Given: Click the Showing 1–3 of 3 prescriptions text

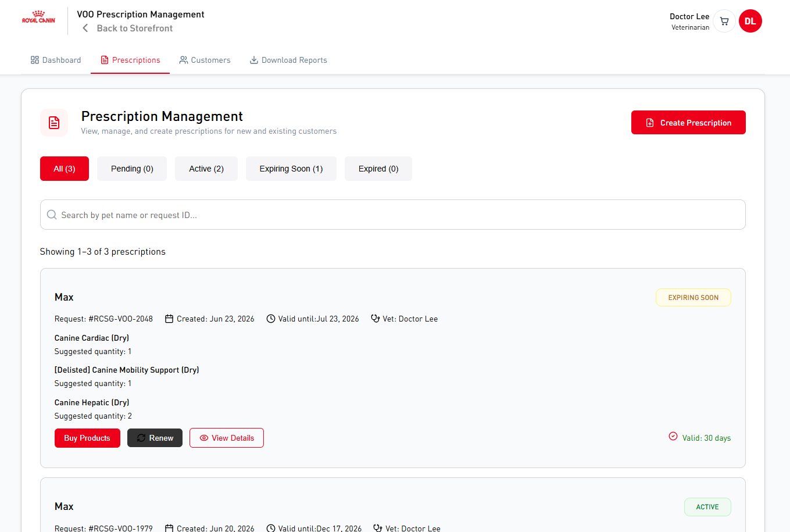Looking at the screenshot, I should 103,252.
